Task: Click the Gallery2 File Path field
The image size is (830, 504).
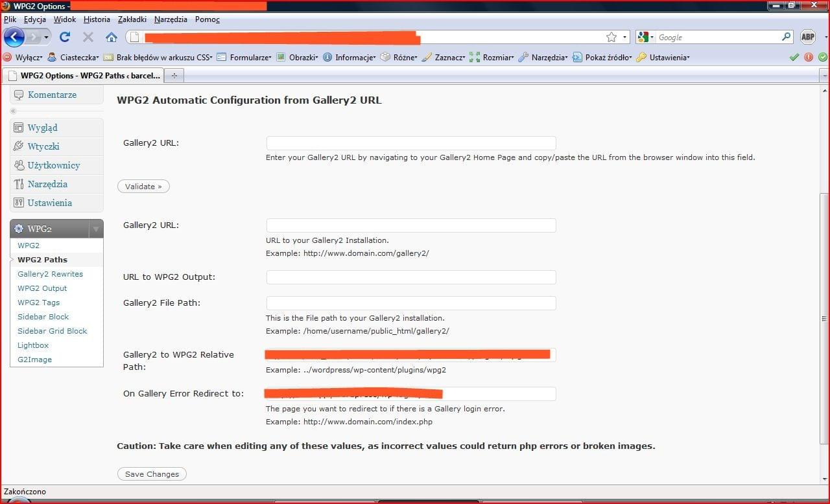Action: pos(411,303)
